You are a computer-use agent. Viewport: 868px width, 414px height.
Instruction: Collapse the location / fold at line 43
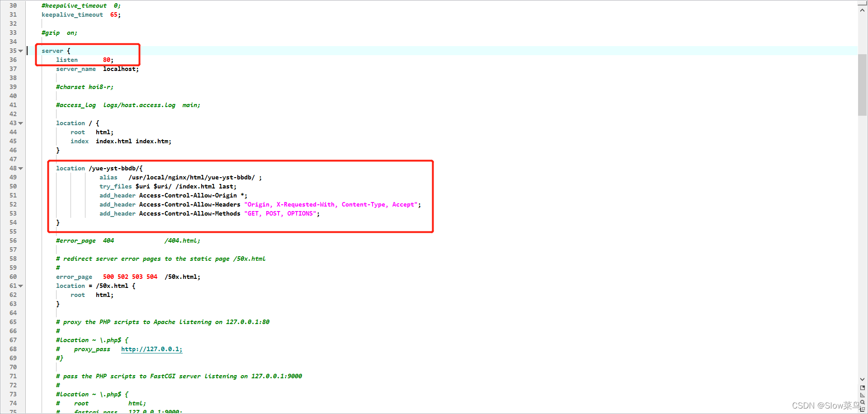(21, 123)
